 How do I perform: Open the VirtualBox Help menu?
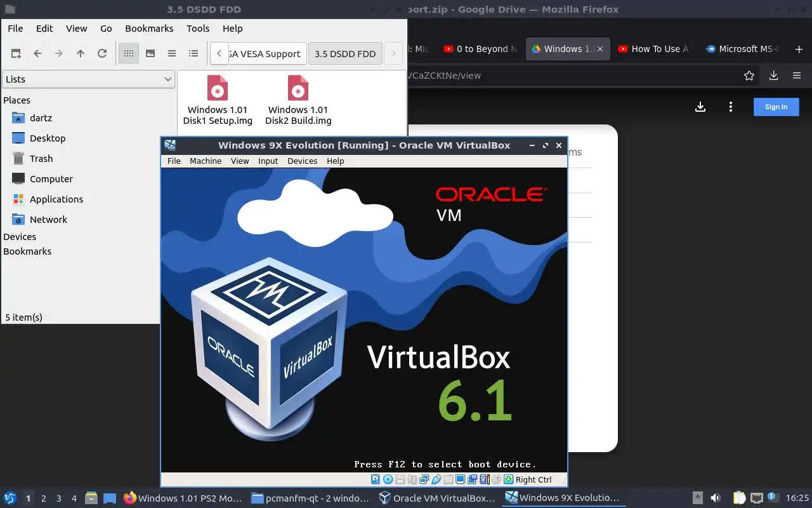coord(335,161)
